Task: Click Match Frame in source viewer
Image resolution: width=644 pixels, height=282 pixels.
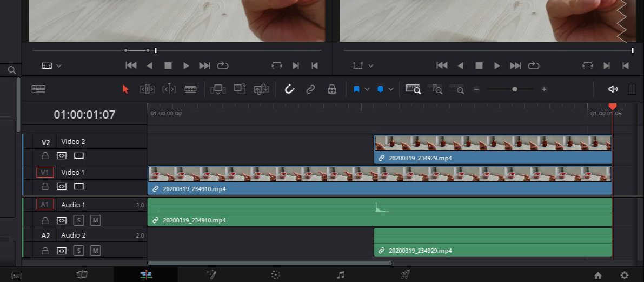Action: click(277, 66)
